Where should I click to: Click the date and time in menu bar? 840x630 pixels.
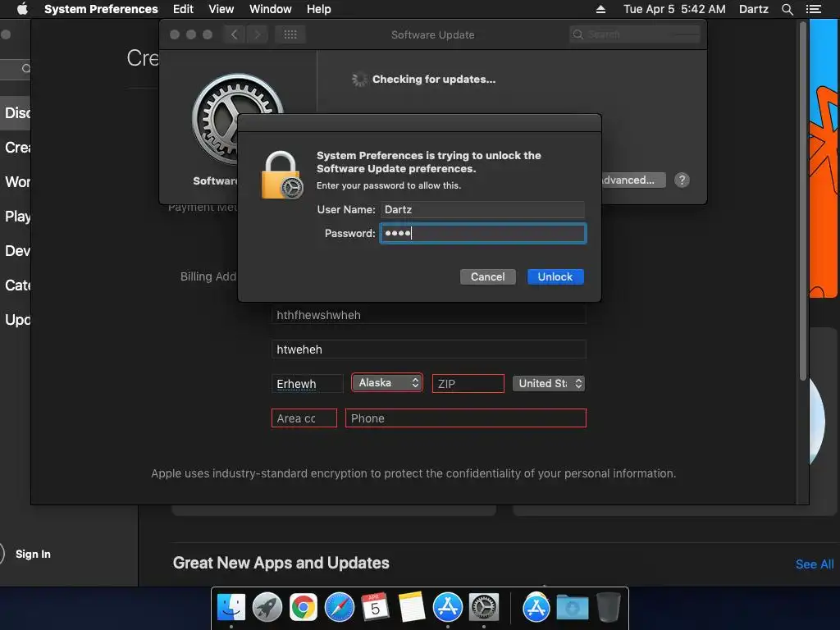point(674,9)
